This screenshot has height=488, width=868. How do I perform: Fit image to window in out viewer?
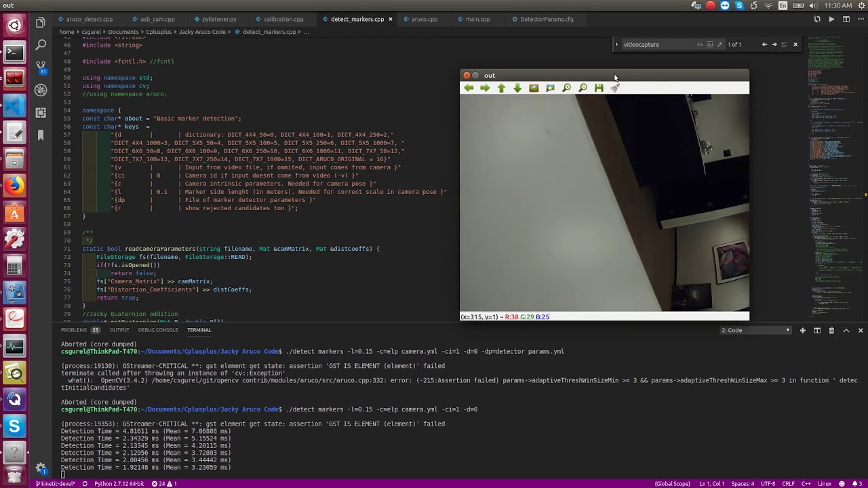(x=550, y=88)
